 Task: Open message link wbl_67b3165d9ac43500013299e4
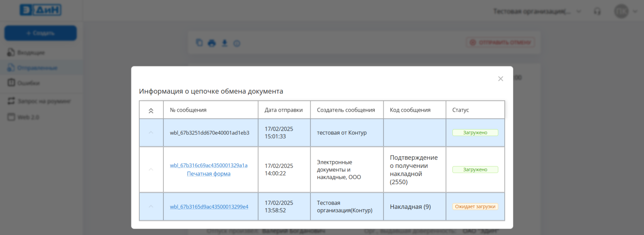click(209, 207)
